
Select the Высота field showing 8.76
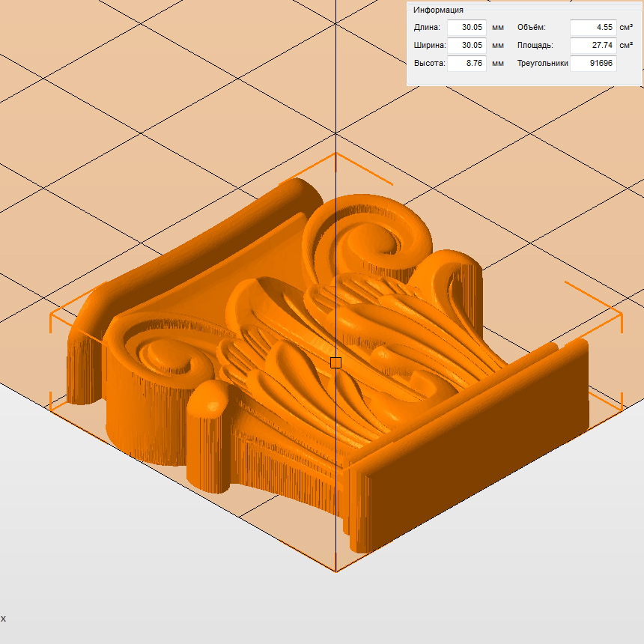pos(467,64)
